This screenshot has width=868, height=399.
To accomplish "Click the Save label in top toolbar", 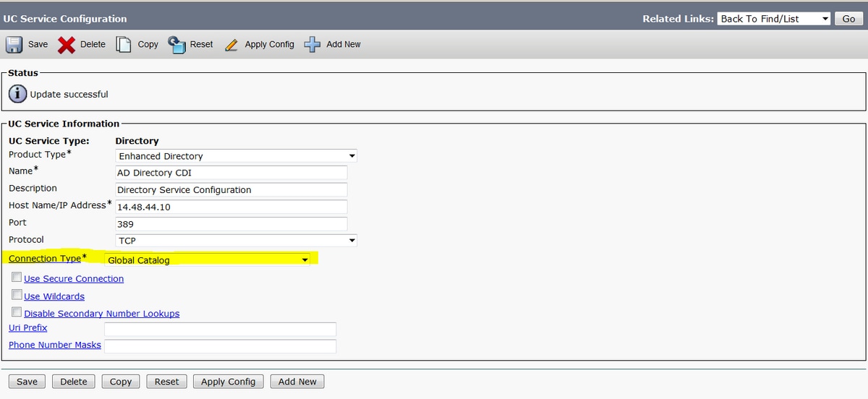I will click(38, 45).
